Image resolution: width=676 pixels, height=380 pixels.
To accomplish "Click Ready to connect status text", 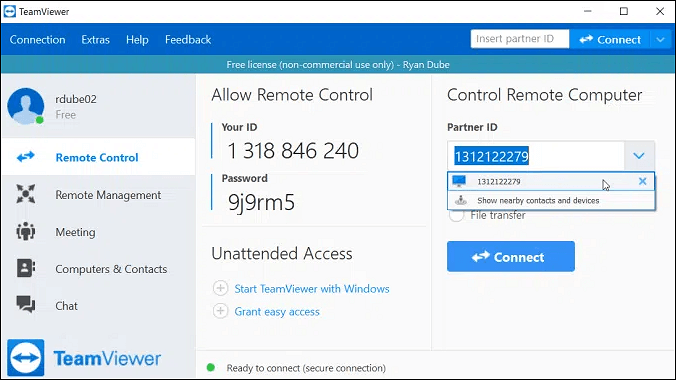I will tap(306, 368).
